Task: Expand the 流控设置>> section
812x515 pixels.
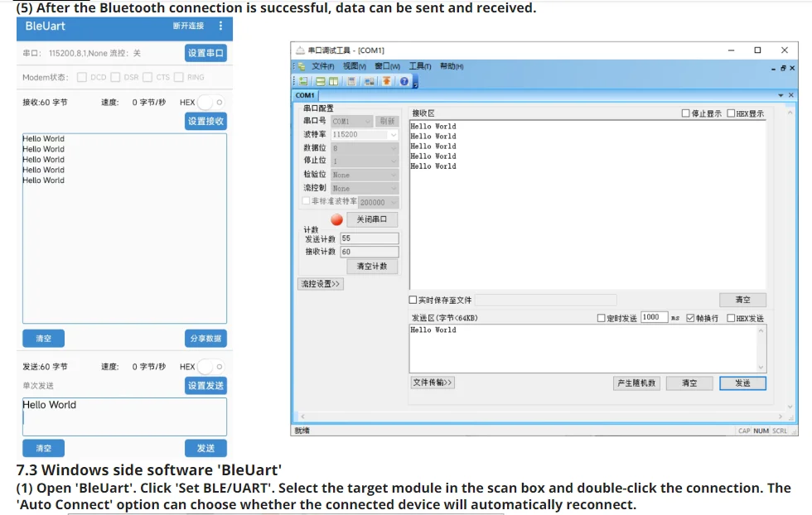Action: (x=321, y=284)
